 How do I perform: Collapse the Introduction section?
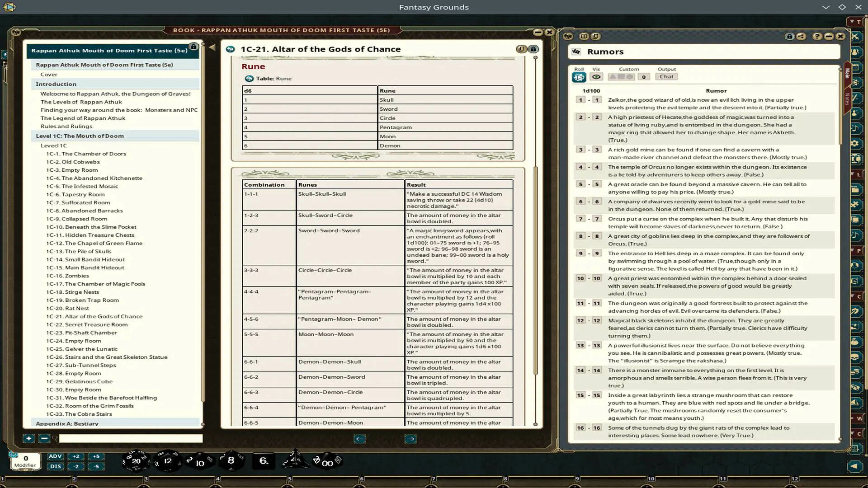tap(56, 84)
